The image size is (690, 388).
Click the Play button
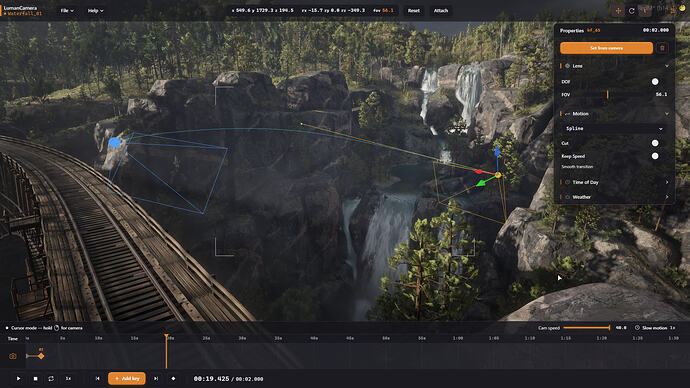click(18, 378)
